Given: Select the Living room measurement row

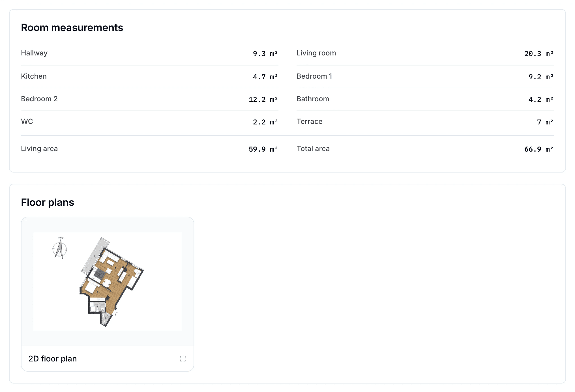Looking at the screenshot, I should click(425, 53).
